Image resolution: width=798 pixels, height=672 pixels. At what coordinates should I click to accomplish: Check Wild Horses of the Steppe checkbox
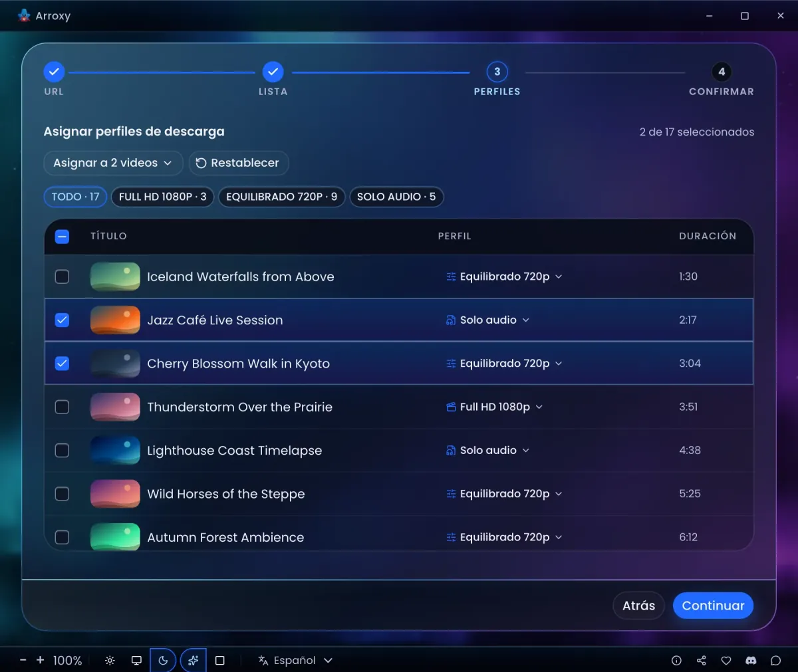click(x=62, y=494)
